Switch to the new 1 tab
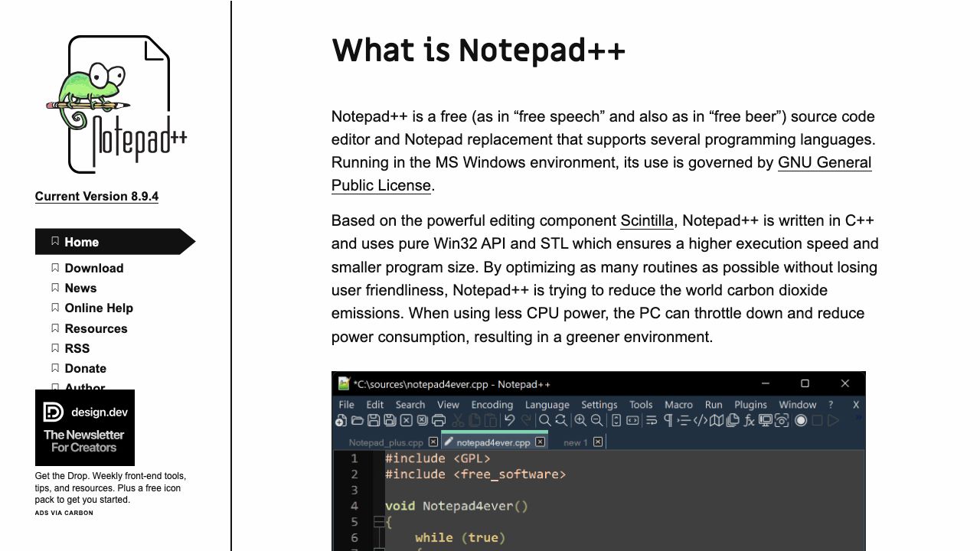 [576, 442]
